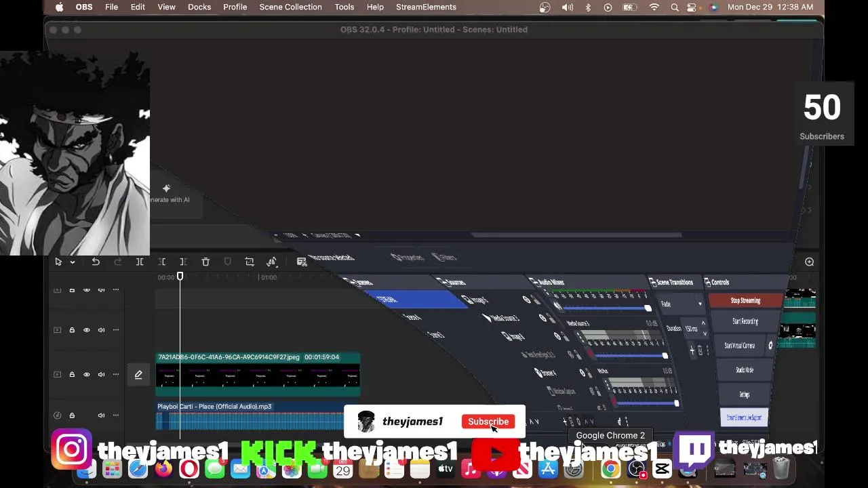Viewport: 868px width, 488px height.
Task: Click the pencil edit icon beside the jpeg track
Action: point(138,374)
